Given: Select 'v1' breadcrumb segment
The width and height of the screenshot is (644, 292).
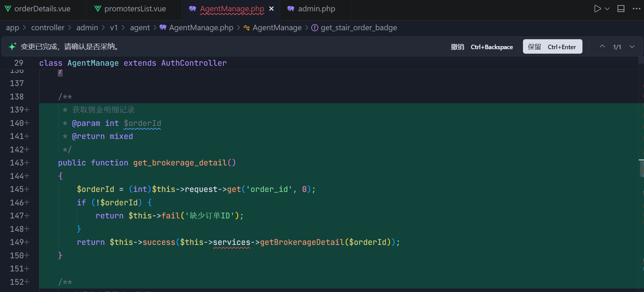Looking at the screenshot, I should 114,28.
